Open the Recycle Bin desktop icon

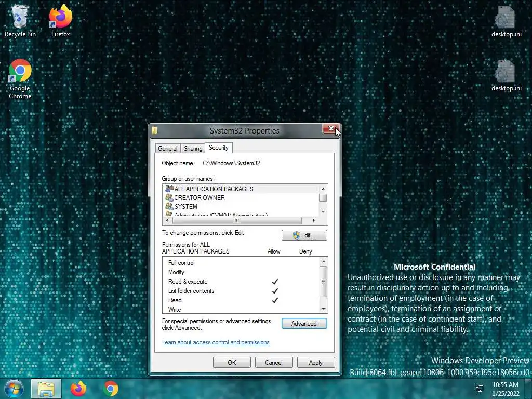point(20,21)
